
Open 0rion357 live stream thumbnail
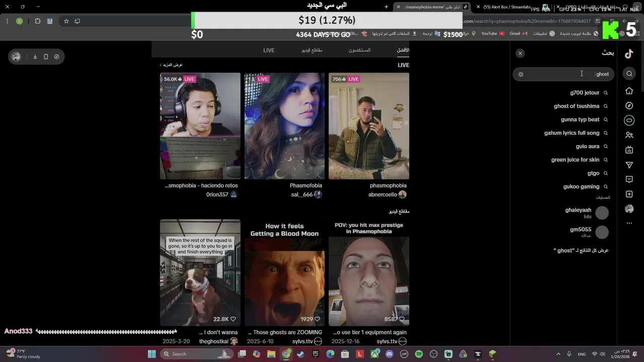(x=200, y=126)
